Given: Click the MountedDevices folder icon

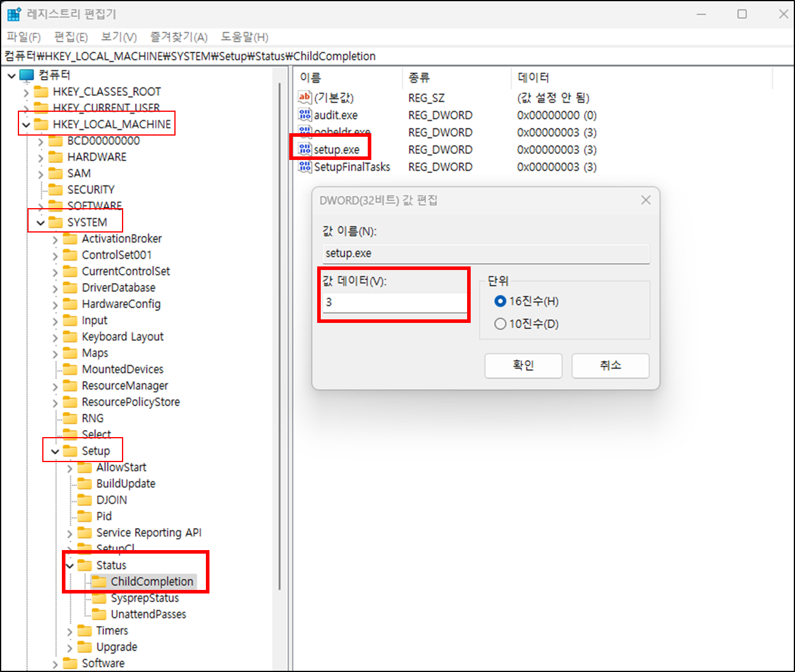Looking at the screenshot, I should (x=70, y=369).
